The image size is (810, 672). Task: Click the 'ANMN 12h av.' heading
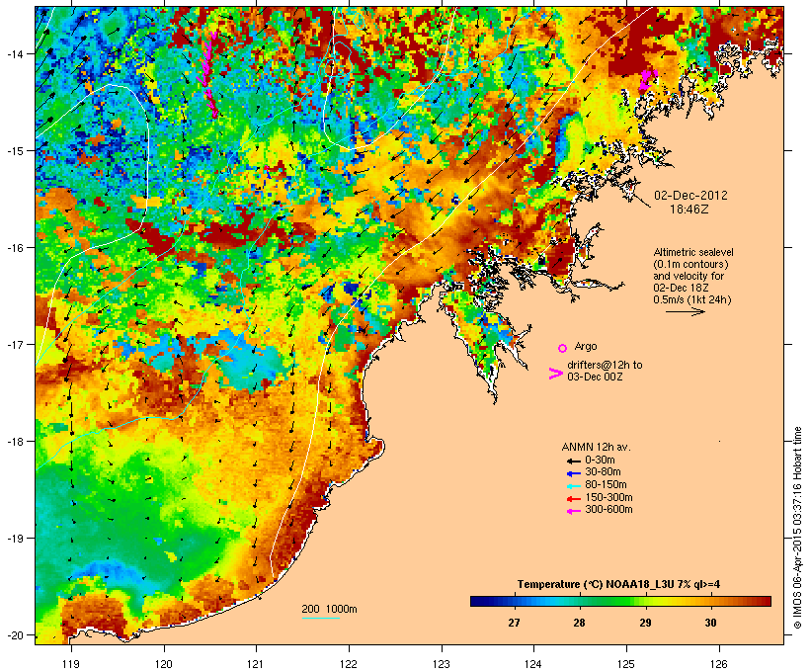pyautogui.click(x=596, y=447)
